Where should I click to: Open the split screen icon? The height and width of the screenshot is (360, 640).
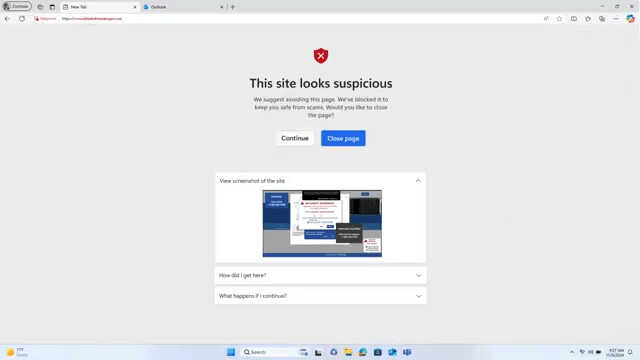pos(574,19)
